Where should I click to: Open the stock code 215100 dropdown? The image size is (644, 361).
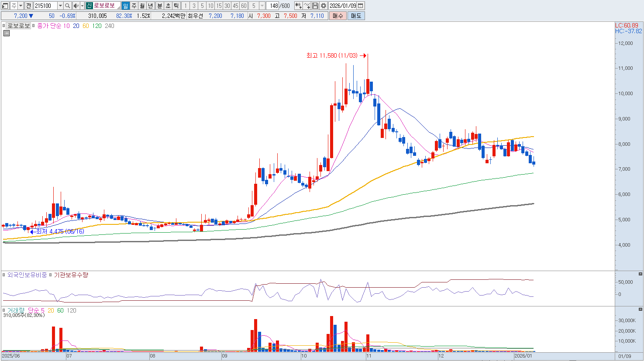[60, 6]
